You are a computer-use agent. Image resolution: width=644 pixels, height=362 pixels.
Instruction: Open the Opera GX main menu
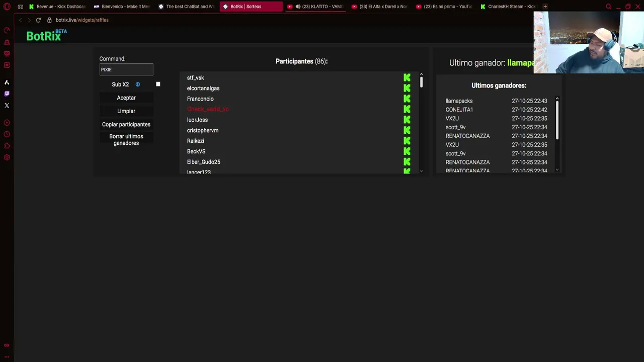pyautogui.click(x=7, y=7)
